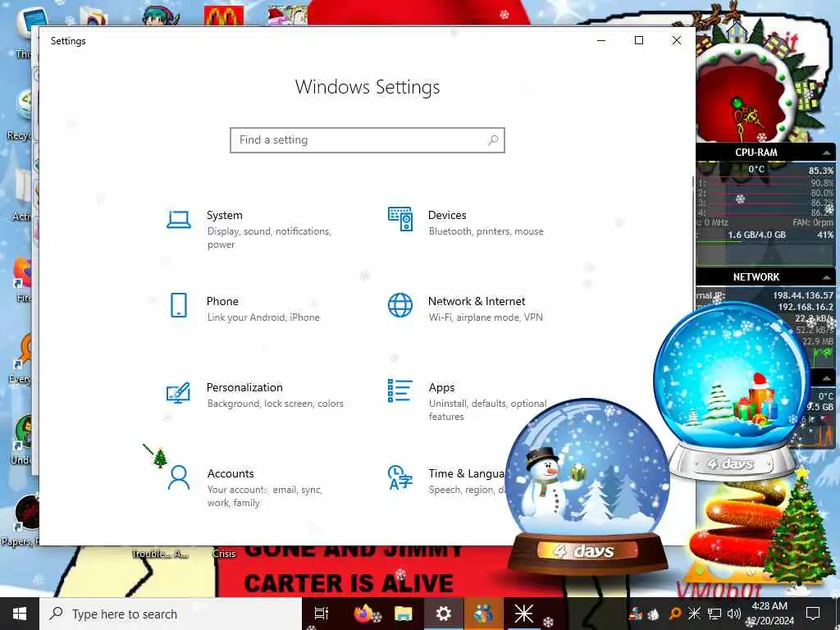This screenshot has height=630, width=840.
Task: Collapse the CPU-RAM gadget panel arrow
Action: [x=827, y=153]
